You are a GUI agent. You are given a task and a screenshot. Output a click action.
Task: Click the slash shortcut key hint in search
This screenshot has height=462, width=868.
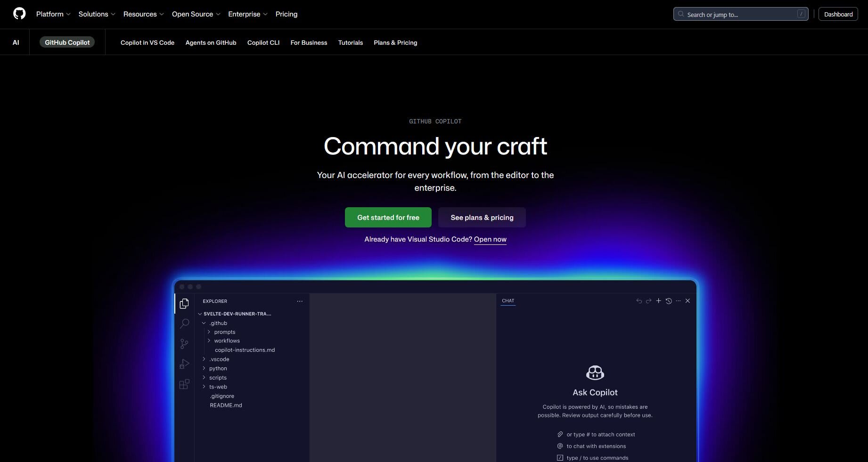tap(801, 14)
